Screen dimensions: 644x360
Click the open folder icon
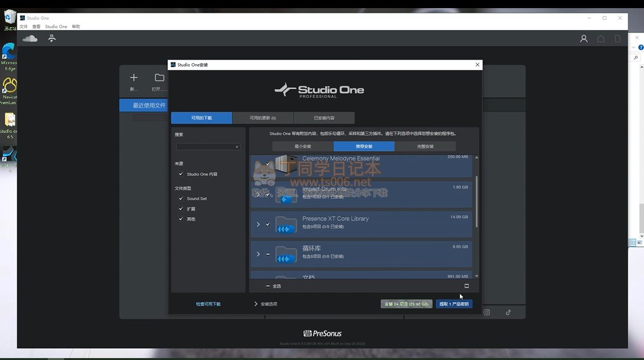point(159,78)
